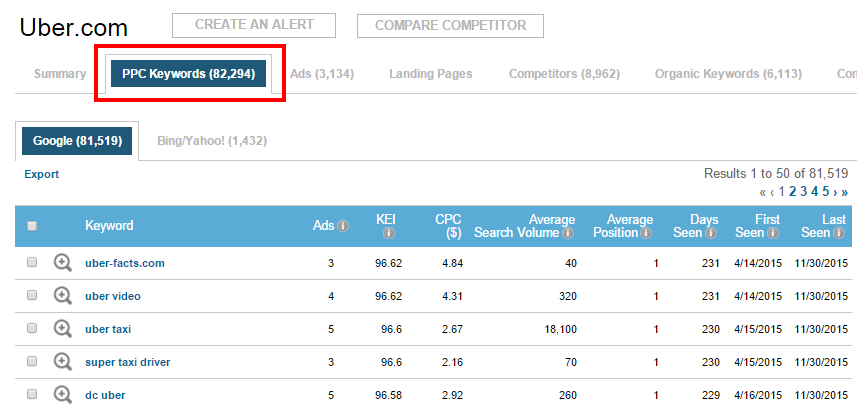This screenshot has height=407, width=857.
Task: Click the COMPARE COMPETITOR button
Action: (450, 26)
